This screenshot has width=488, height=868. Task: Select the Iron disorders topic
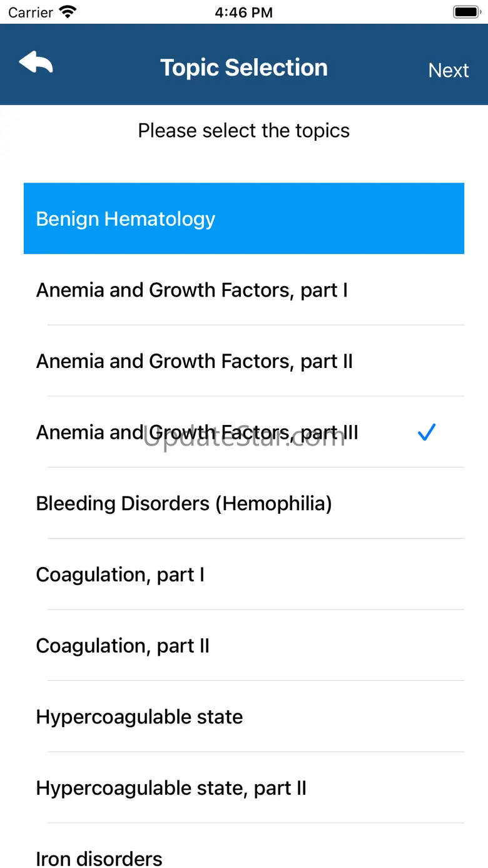(99, 858)
